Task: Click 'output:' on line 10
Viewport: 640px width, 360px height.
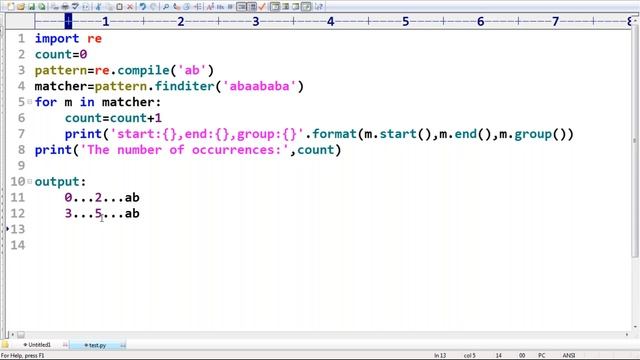Action: [x=61, y=182]
